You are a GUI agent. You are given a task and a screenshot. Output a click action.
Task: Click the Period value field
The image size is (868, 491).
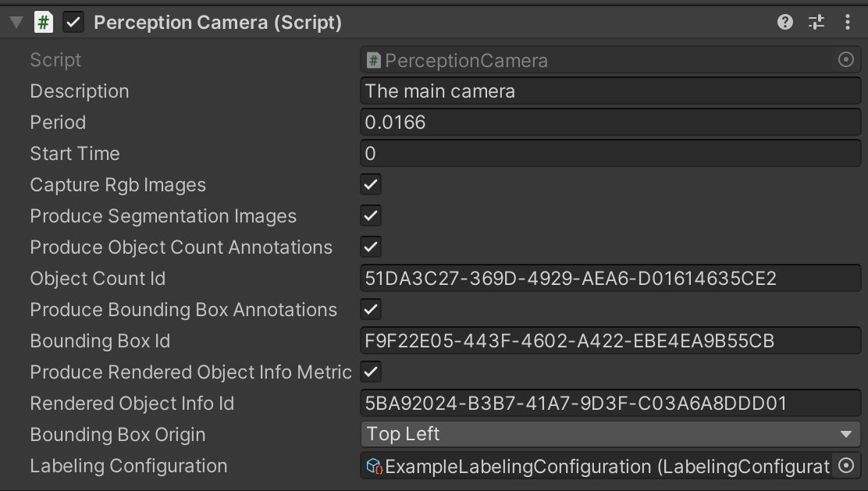tap(610, 123)
